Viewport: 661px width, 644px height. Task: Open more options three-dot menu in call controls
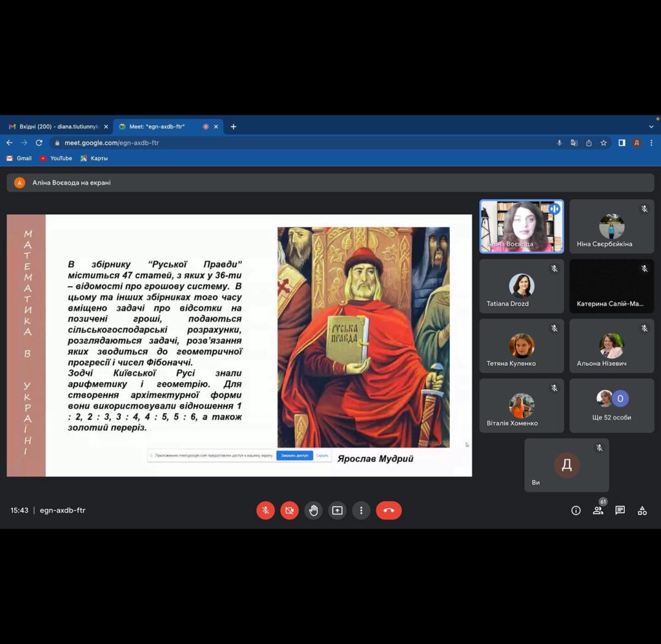point(361,510)
